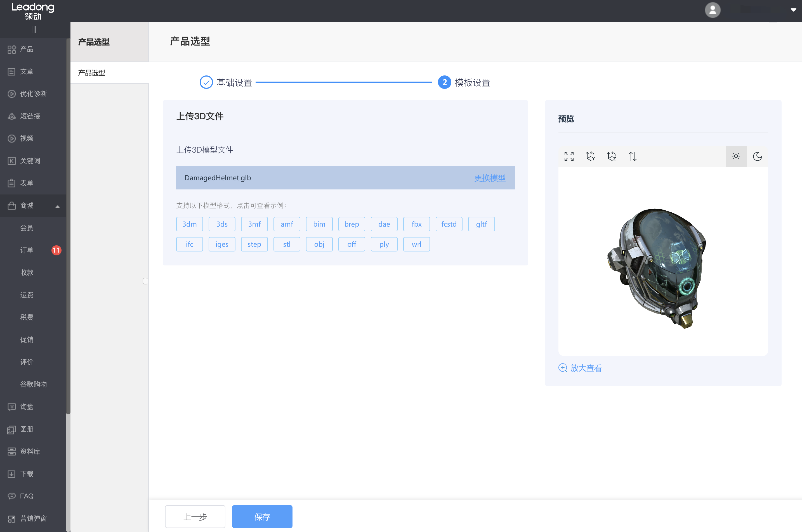This screenshot has height=532, width=802.
Task: Open the 关键词 sidebar section
Action: point(30,160)
